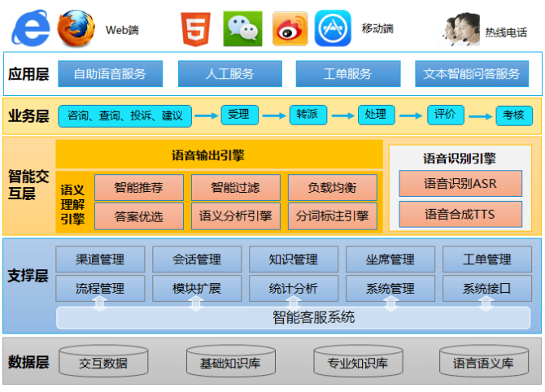Viewport: 545px width, 392px height.
Task: Click the Weibo icon
Action: pyautogui.click(x=290, y=28)
